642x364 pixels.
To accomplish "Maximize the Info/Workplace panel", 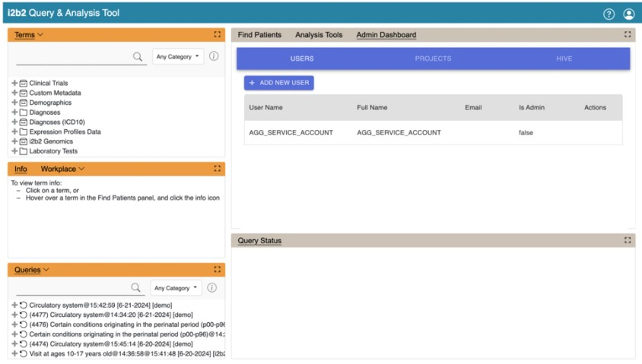I will click(218, 169).
